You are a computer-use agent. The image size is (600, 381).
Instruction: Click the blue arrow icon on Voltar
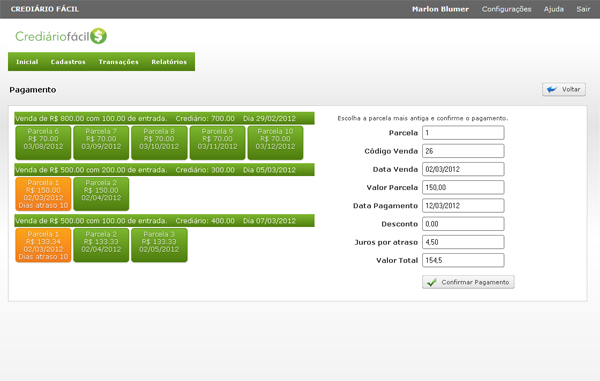point(552,90)
